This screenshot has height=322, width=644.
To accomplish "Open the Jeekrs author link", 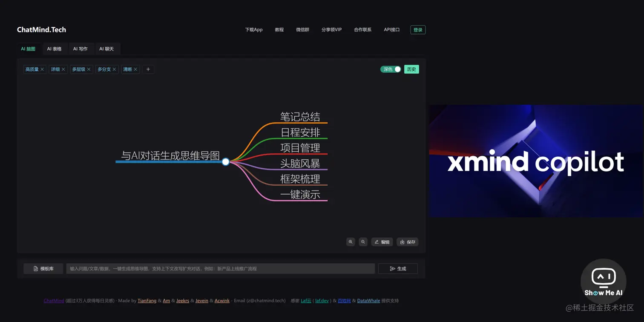I will (x=183, y=301).
